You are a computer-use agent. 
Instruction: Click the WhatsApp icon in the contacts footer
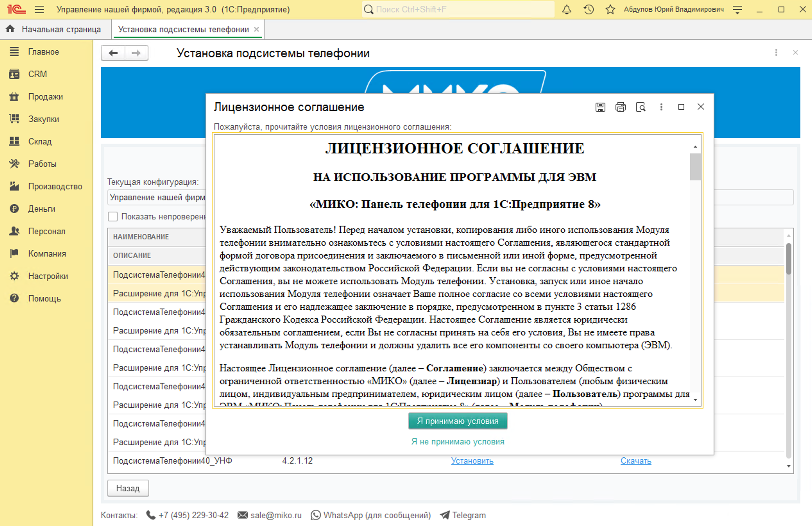(315, 515)
